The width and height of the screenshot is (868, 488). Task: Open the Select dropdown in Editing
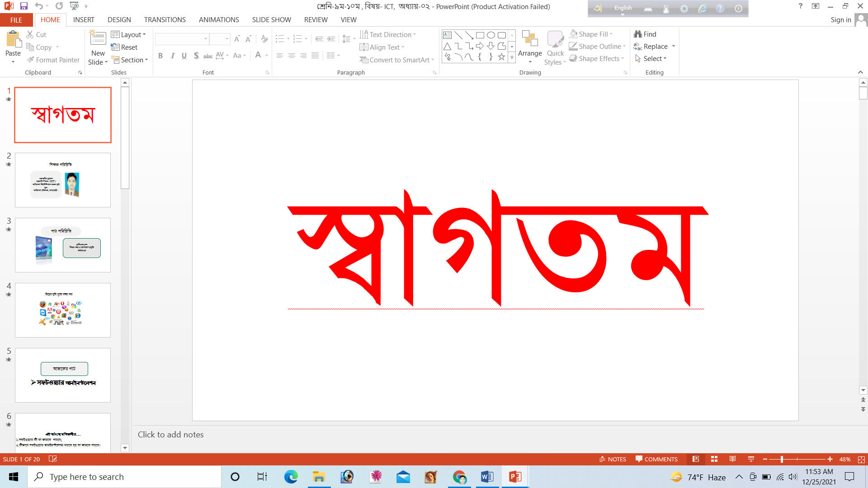click(x=651, y=58)
